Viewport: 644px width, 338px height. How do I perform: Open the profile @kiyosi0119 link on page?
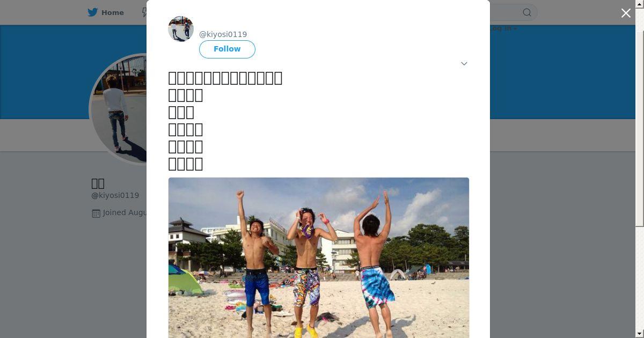tap(115, 195)
